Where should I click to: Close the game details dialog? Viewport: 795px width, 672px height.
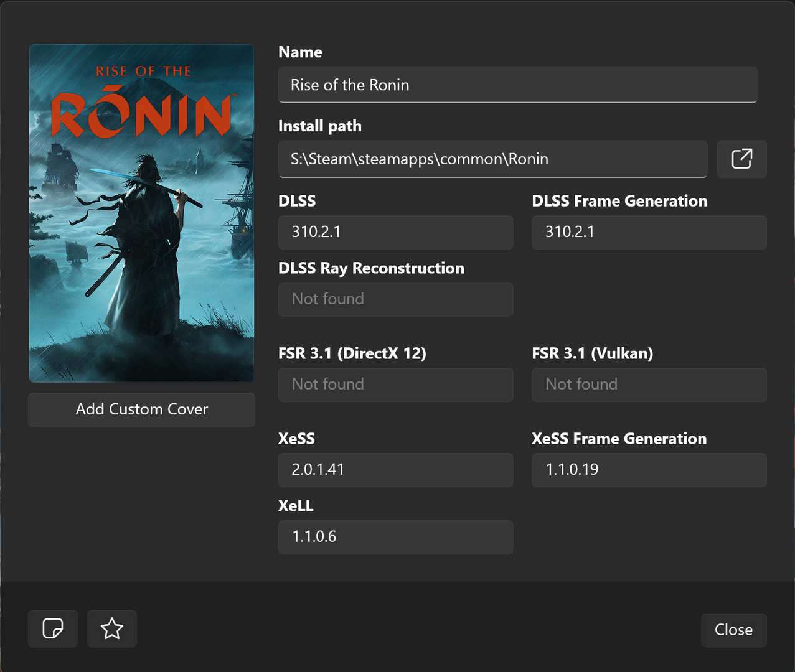[733, 630]
